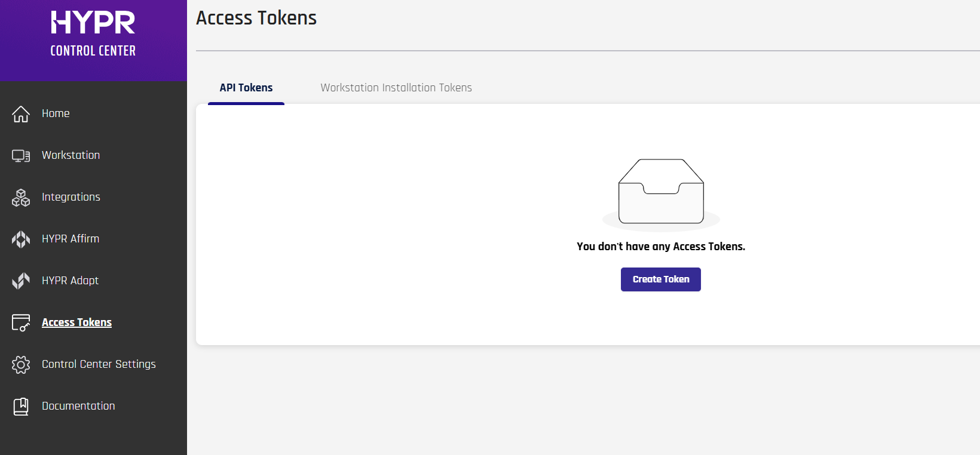Click the HYPR Affirm icon
The image size is (980, 455).
click(x=21, y=239)
